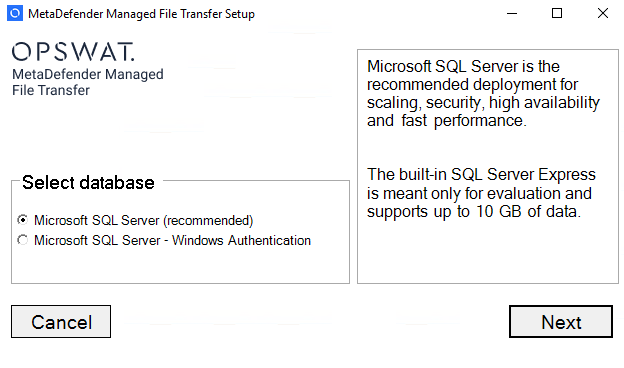624x368 pixels.
Task: Click the window title 'MetaDefender Managed File Transfer Setup'
Action: (141, 14)
